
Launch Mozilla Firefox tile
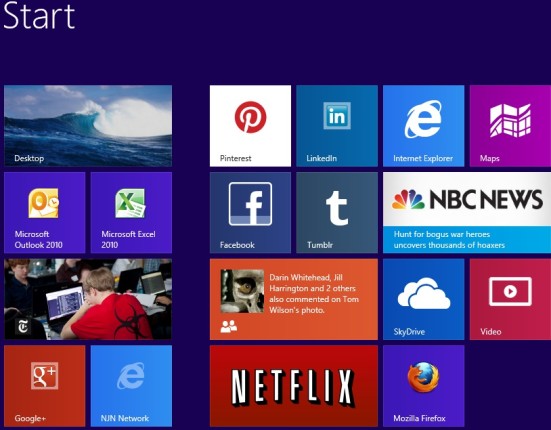[x=423, y=386]
